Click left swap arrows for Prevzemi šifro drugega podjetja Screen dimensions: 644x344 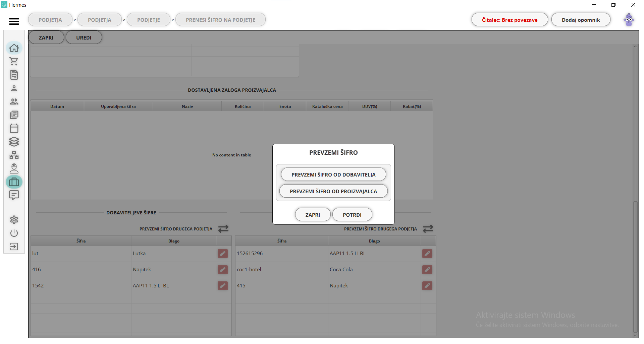(223, 229)
